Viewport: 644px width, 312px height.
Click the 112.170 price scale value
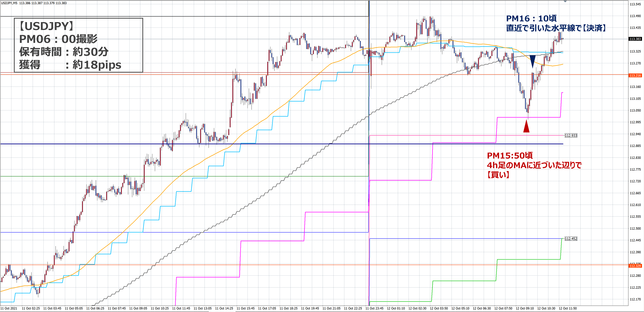pos(635,299)
